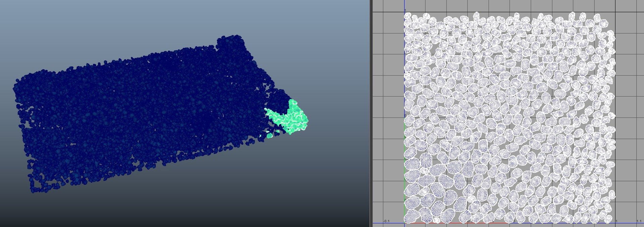Click the 1.1 grid label in the UV editor

[639, 221]
